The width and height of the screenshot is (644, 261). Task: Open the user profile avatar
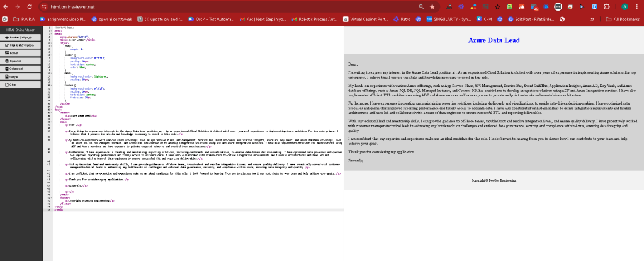[624, 6]
